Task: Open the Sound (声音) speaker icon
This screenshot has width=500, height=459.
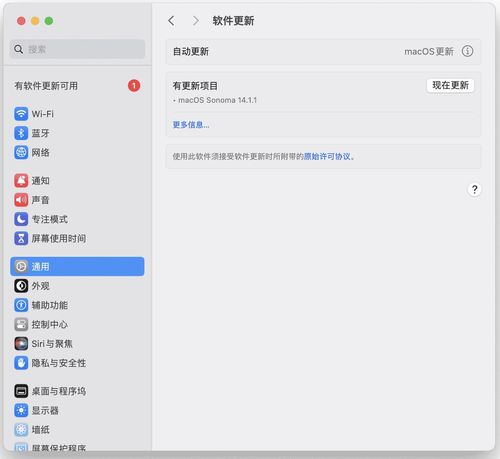Action: pos(21,200)
